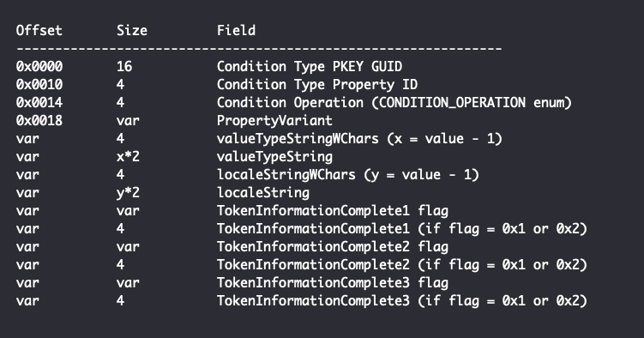Click the TokenInformationComplete2 flag line
This screenshot has width=644, height=338.
click(333, 247)
